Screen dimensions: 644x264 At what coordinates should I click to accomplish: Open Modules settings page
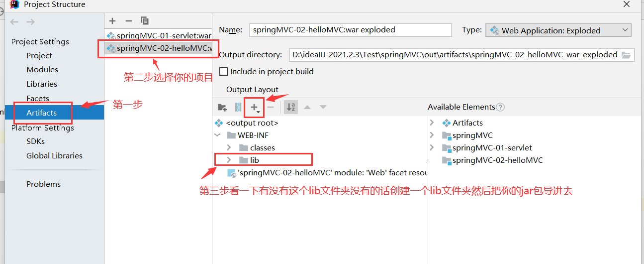(42, 70)
